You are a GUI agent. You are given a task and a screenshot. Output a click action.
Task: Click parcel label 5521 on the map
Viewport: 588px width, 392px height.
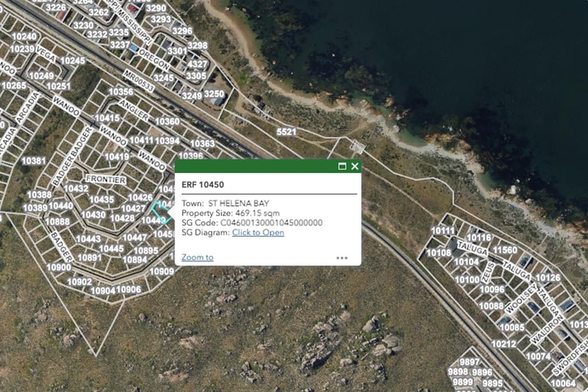coord(286,132)
